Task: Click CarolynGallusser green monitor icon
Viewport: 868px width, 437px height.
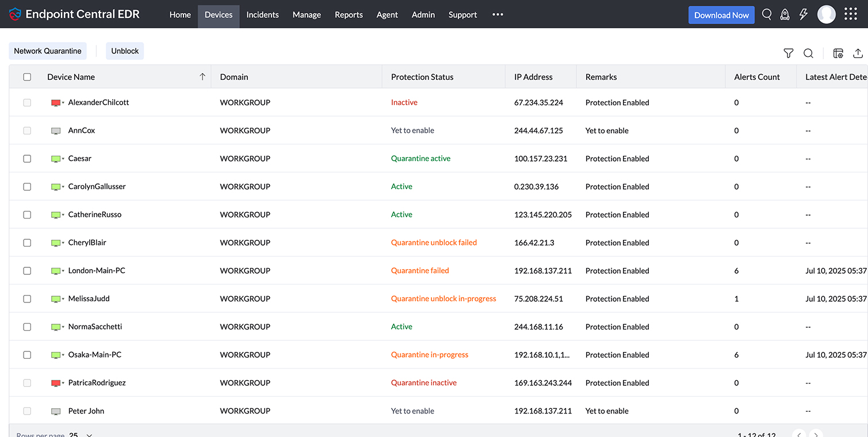Action: click(x=56, y=187)
